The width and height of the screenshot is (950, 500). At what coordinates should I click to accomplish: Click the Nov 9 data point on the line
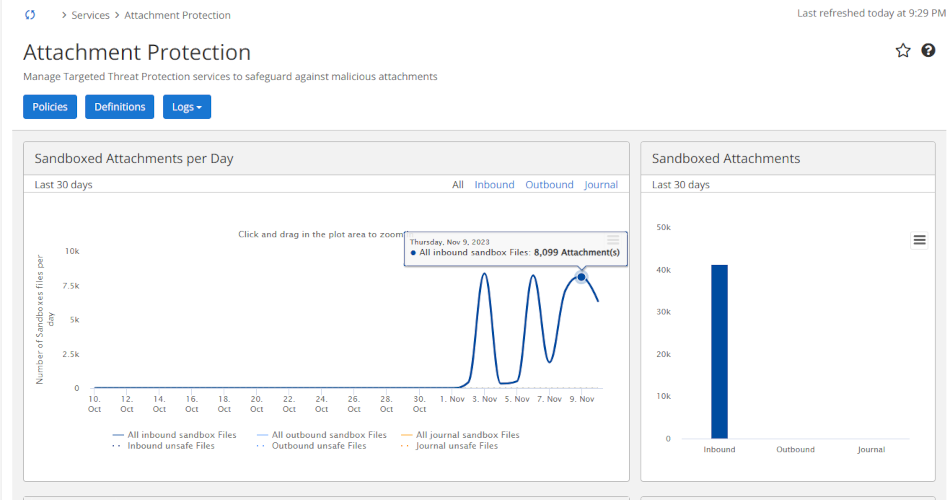[581, 277]
